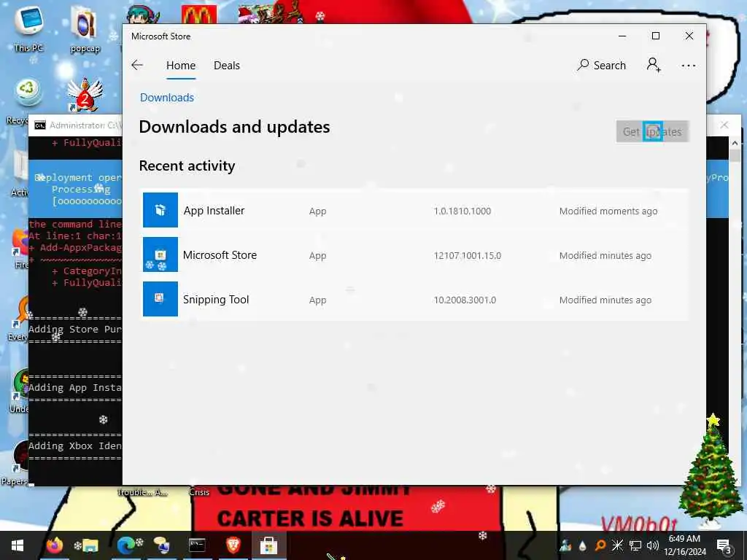Click the volume speaker tray icon
Screen dimensions: 747x560
pos(653,545)
